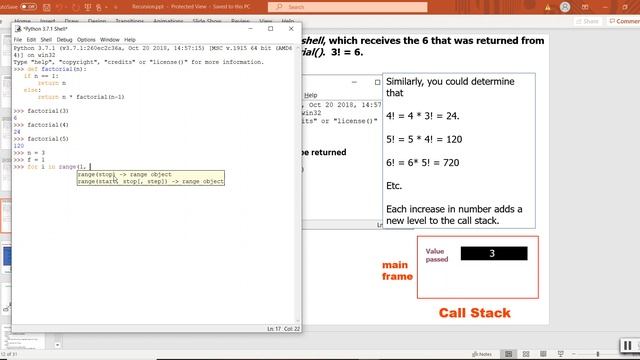Open the File menu in Python Shell
640x360 pixels.
18,40
